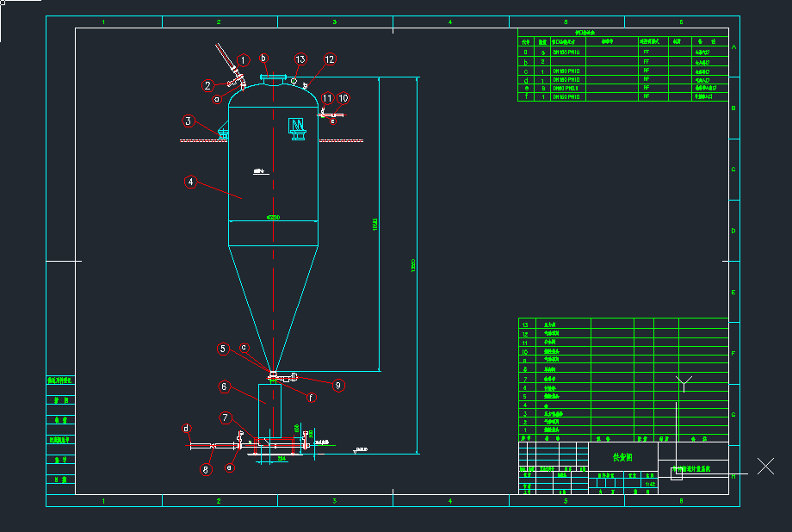
Task: Select the 13500 vertical dimension text
Action: [x=413, y=265]
